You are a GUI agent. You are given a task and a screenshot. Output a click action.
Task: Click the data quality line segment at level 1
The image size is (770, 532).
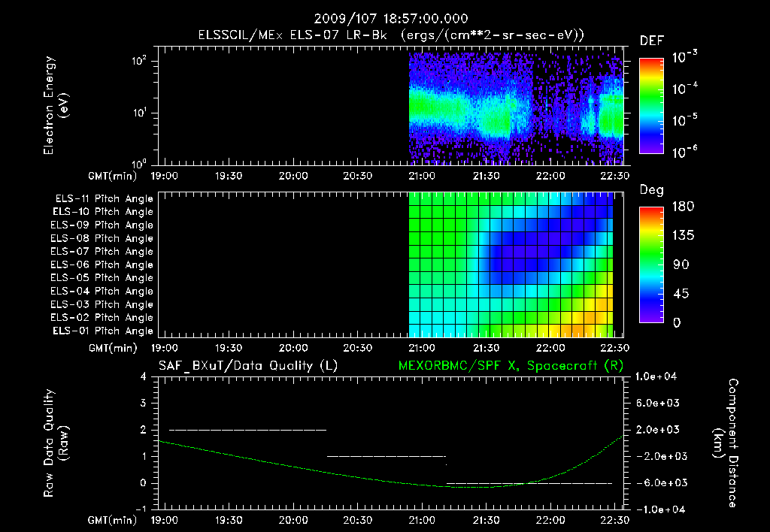387,456
